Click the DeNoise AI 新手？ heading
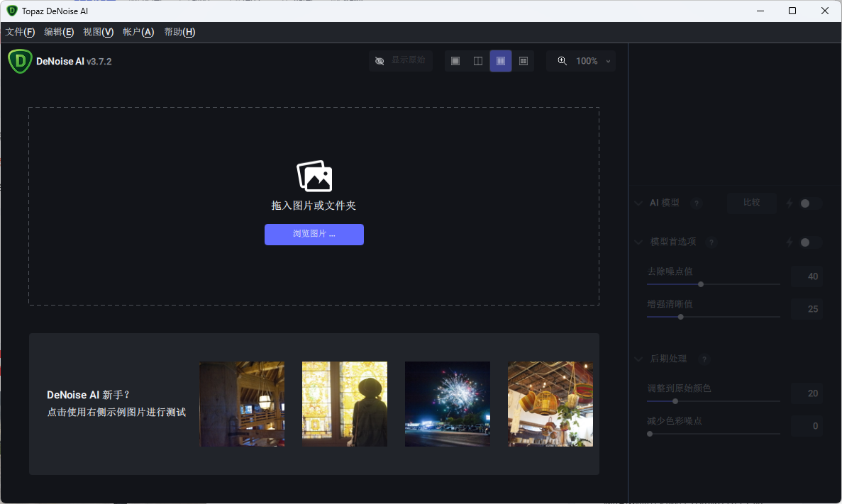842x504 pixels. tap(89, 395)
